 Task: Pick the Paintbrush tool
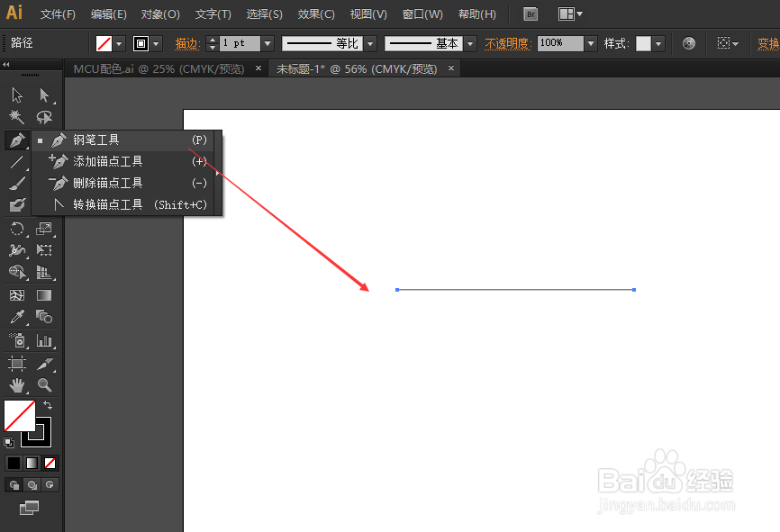(17, 184)
